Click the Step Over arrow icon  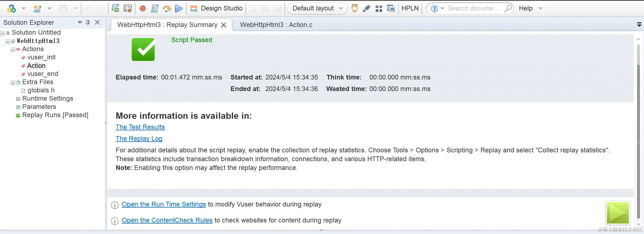(167, 9)
